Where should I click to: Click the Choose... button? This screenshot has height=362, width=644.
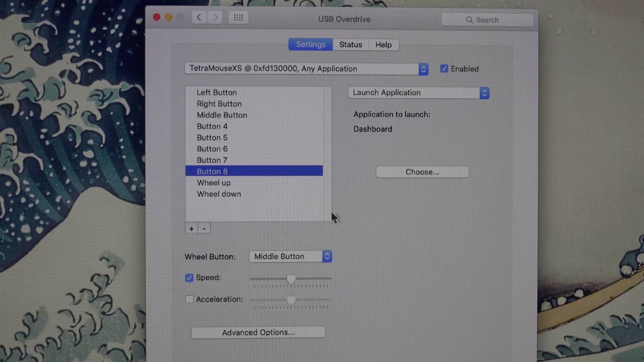(x=422, y=172)
